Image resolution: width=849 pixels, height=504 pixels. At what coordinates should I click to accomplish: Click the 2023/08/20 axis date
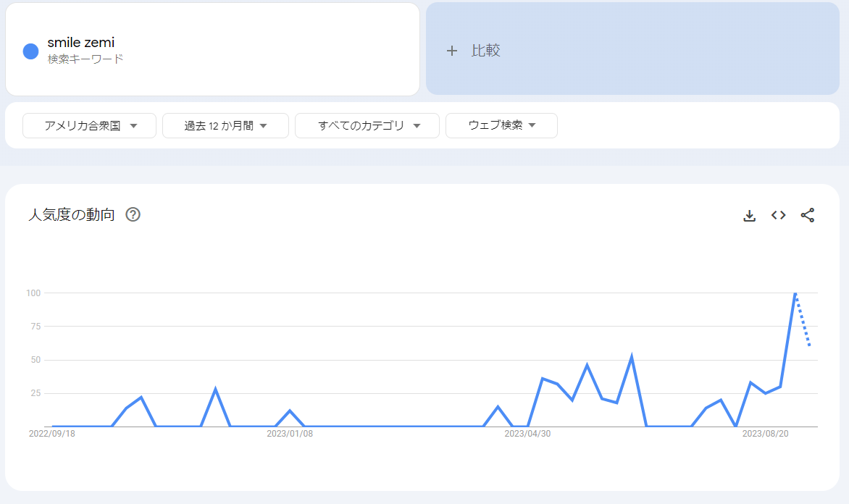click(x=765, y=434)
